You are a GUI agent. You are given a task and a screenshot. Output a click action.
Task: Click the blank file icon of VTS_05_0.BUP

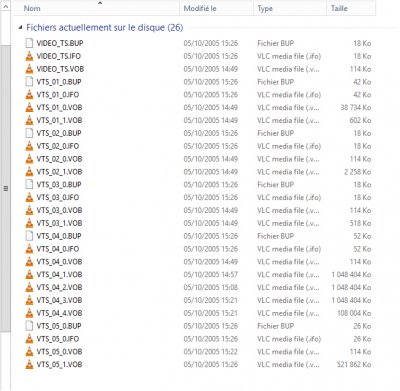[29, 326]
